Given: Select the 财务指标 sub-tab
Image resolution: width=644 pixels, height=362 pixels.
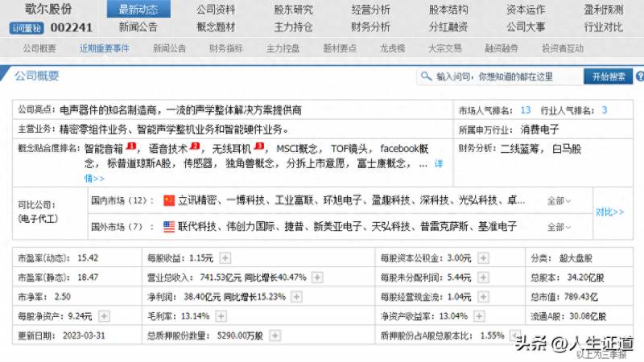Looking at the screenshot, I should 226,48.
